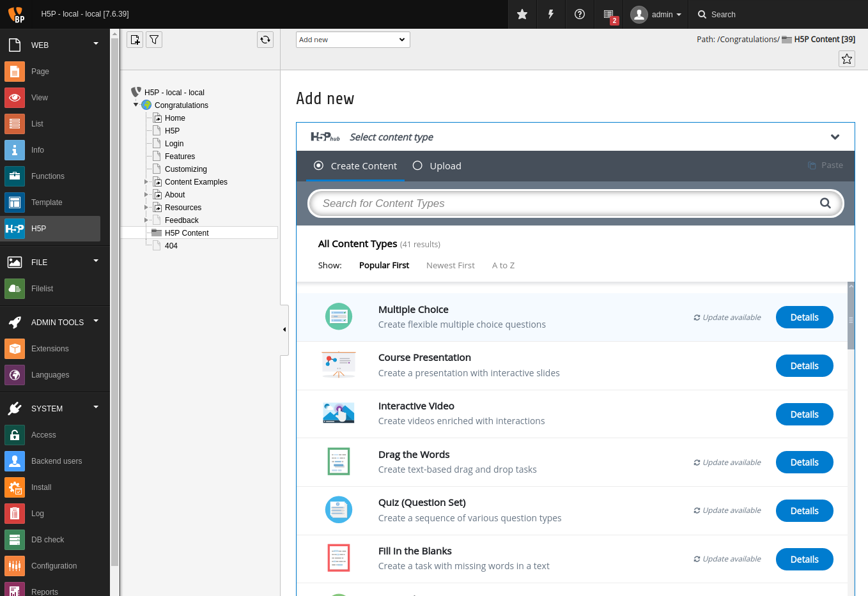
Task: Sort content types by Popular First
Action: (x=384, y=265)
